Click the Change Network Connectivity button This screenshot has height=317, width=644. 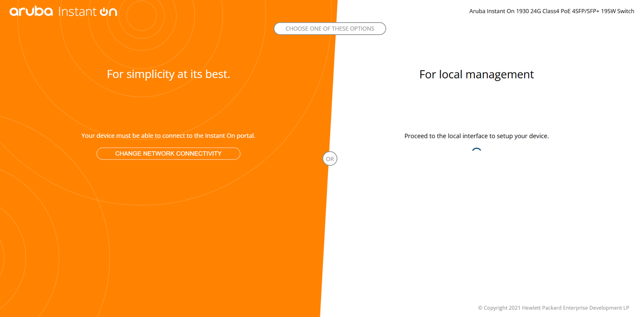168,154
